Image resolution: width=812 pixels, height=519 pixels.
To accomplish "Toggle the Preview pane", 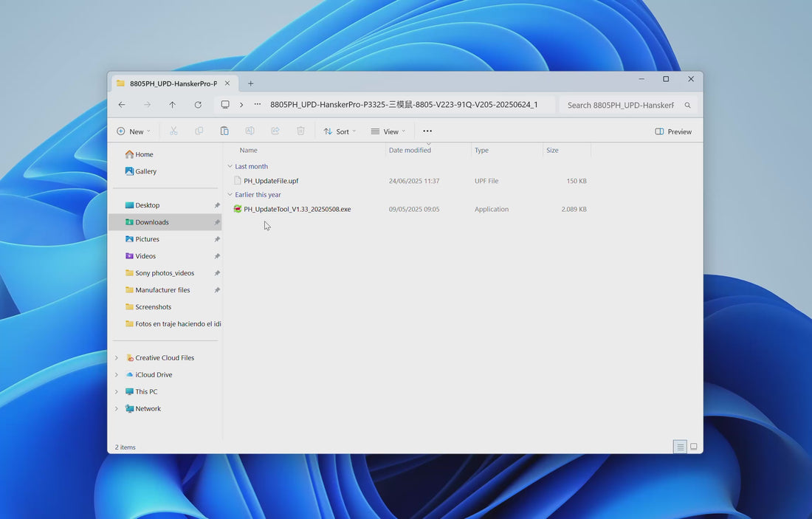I will pyautogui.click(x=672, y=131).
